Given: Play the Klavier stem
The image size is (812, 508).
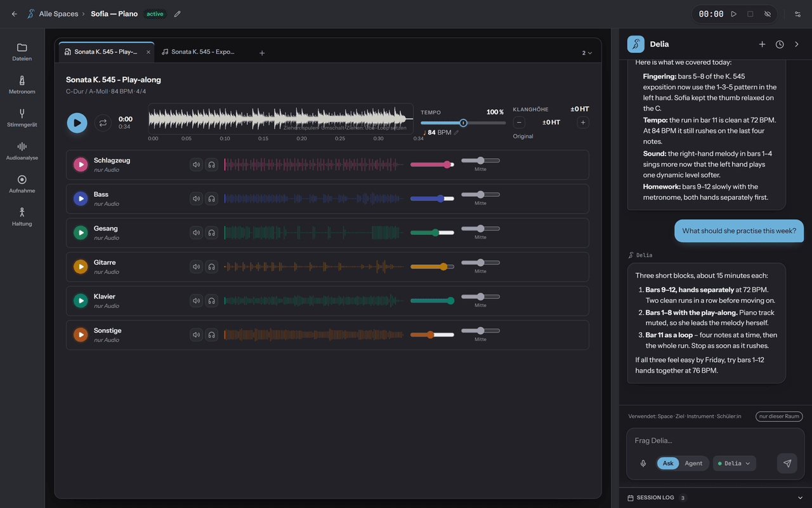Looking at the screenshot, I should [81, 301].
